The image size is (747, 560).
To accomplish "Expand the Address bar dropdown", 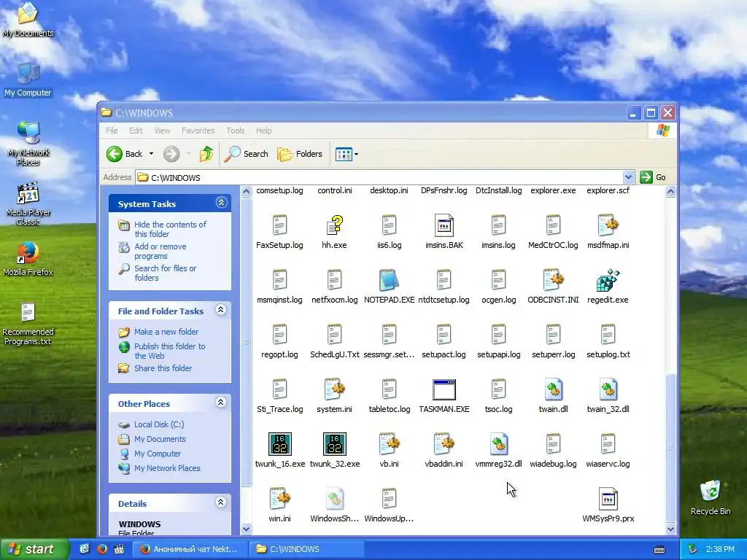I will (x=628, y=178).
